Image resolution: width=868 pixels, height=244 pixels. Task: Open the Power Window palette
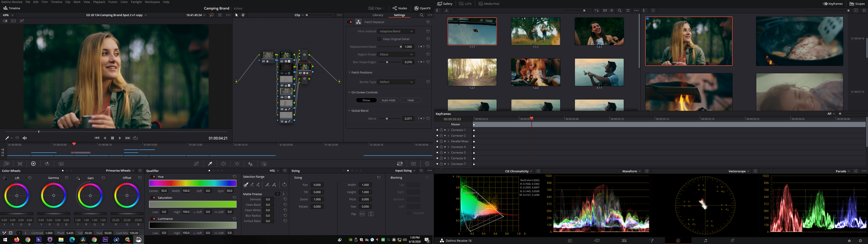pos(224,164)
